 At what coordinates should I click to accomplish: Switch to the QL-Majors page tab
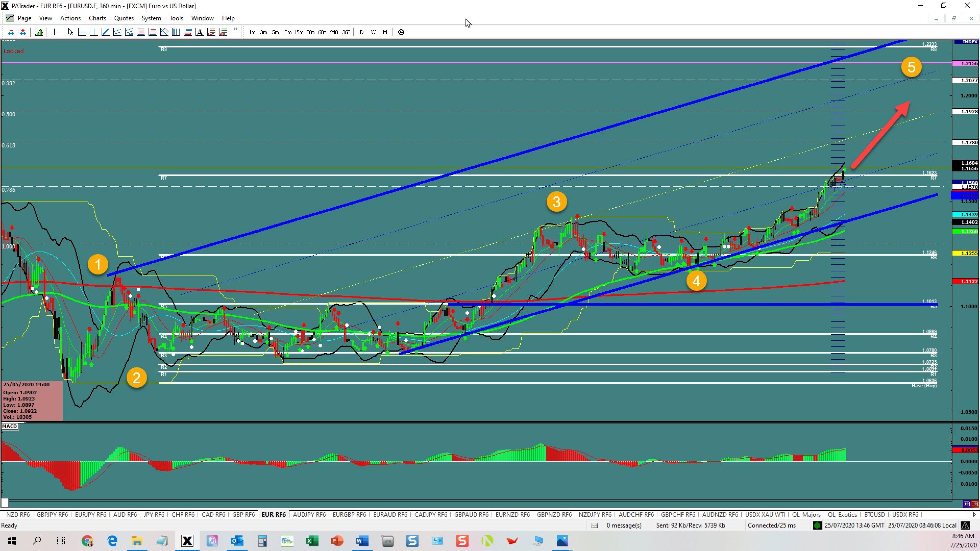coord(806,515)
